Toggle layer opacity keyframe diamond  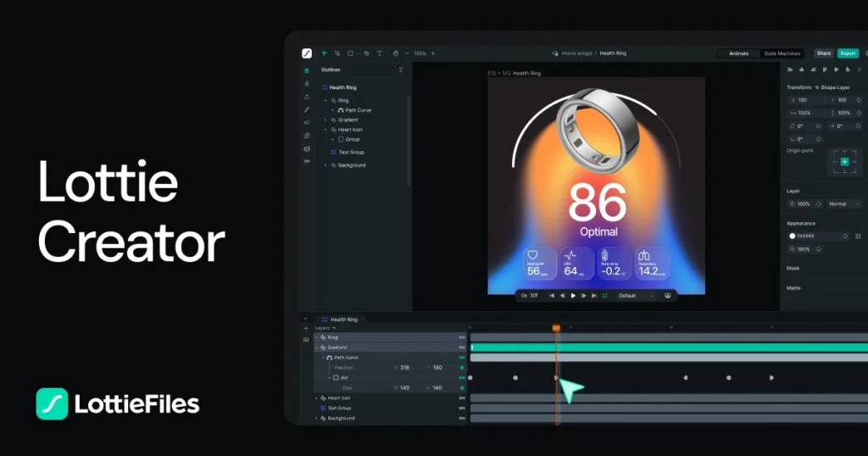click(819, 203)
